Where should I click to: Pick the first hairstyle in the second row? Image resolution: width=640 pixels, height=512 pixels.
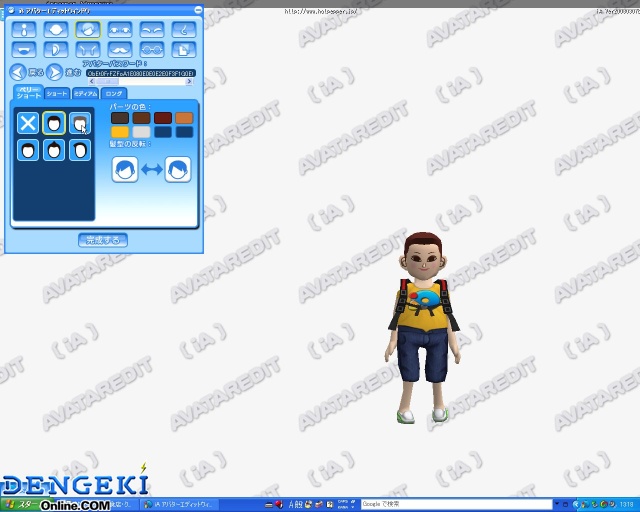[28, 150]
